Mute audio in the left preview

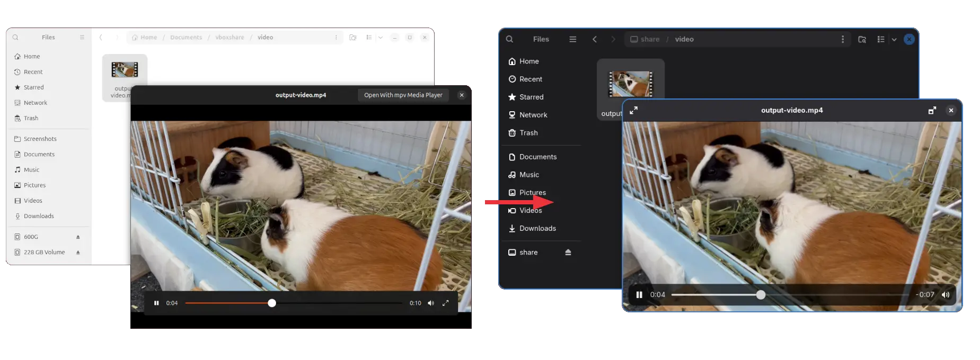click(x=431, y=303)
